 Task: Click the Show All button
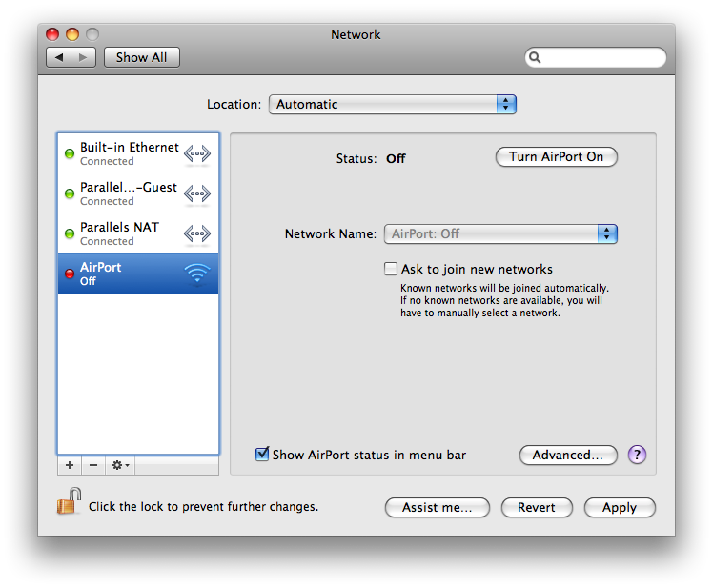click(141, 57)
